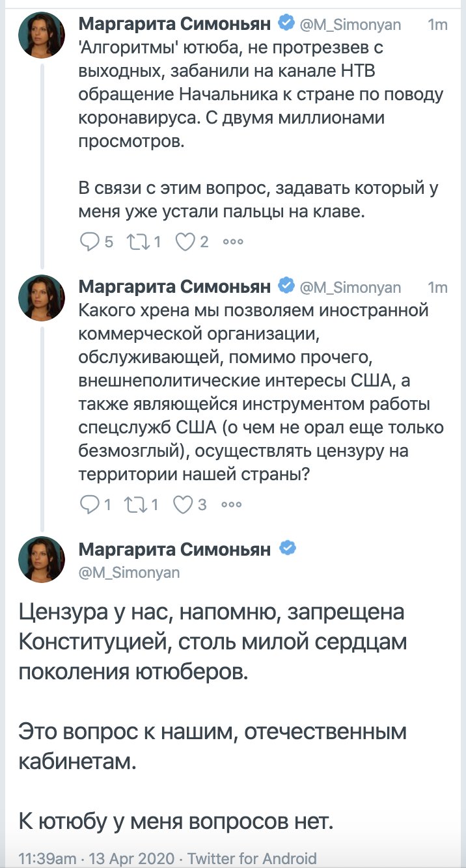
Task: Click the @M_Simonyan handle under the main tweet
Action: click(129, 573)
